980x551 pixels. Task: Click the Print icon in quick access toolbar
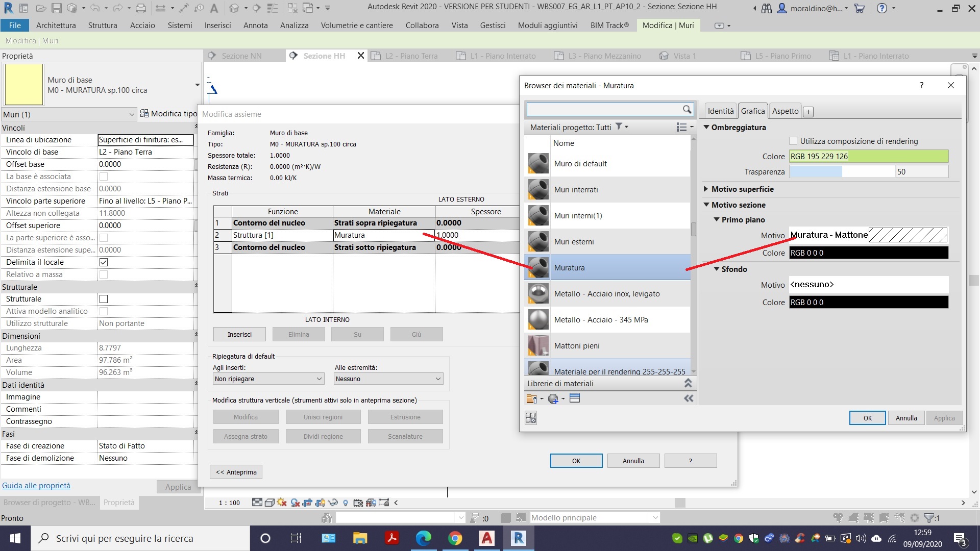(141, 8)
